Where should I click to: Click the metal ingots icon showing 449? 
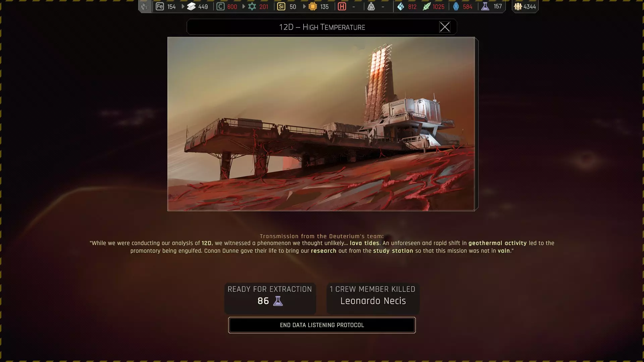pyautogui.click(x=191, y=6)
